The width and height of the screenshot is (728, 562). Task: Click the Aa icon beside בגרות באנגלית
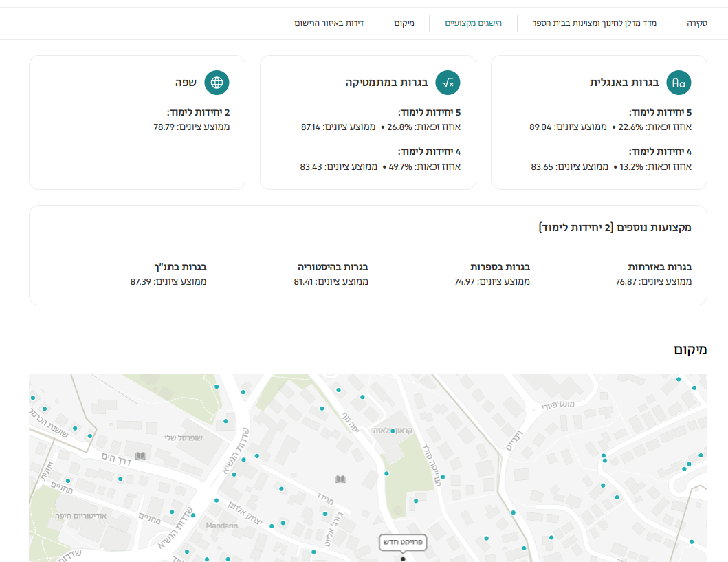[679, 83]
